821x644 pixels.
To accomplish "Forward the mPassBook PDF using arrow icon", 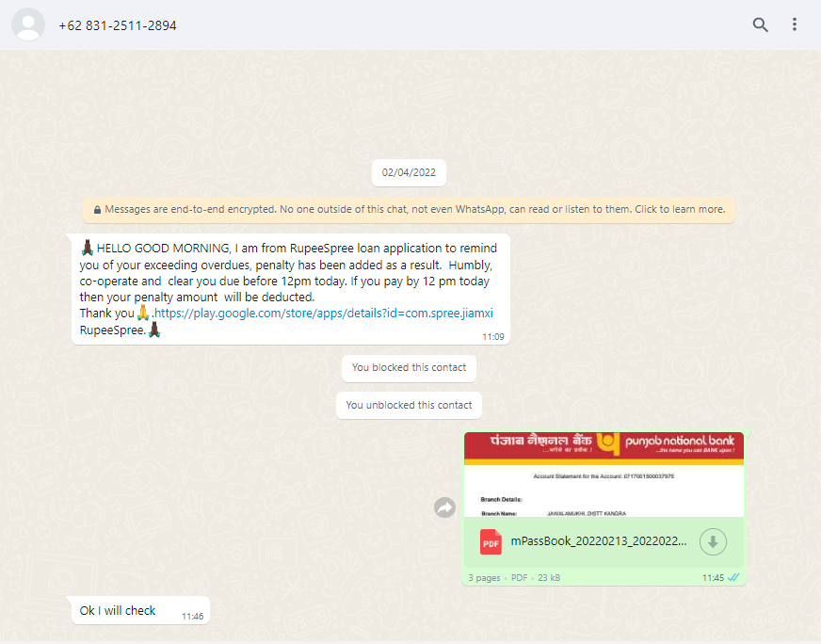I will click(444, 507).
